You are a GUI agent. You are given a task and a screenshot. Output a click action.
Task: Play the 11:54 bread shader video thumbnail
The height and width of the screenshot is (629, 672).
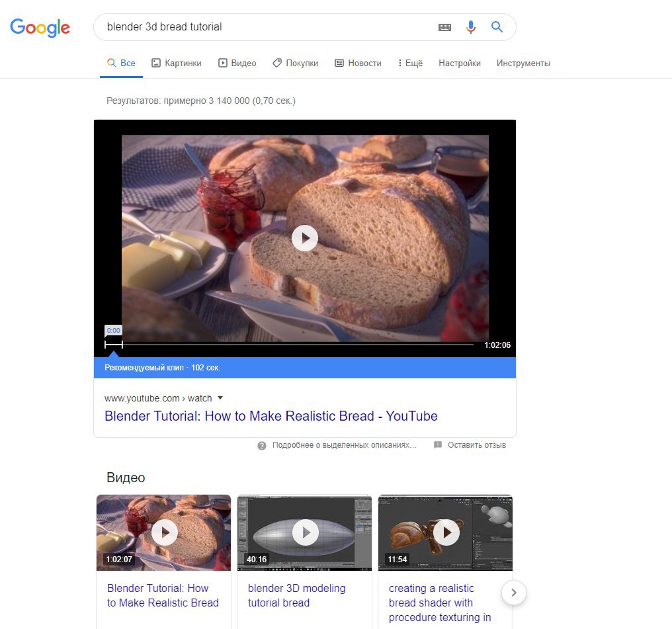(x=445, y=532)
